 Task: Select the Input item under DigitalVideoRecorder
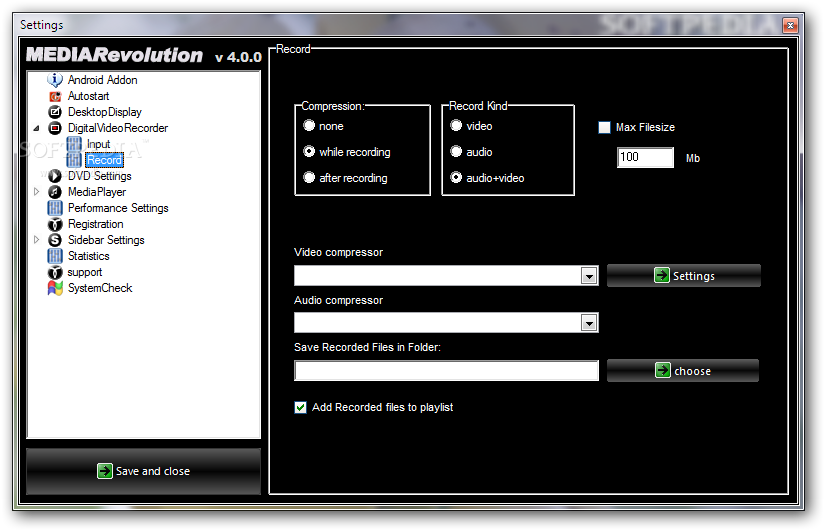pyautogui.click(x=98, y=144)
